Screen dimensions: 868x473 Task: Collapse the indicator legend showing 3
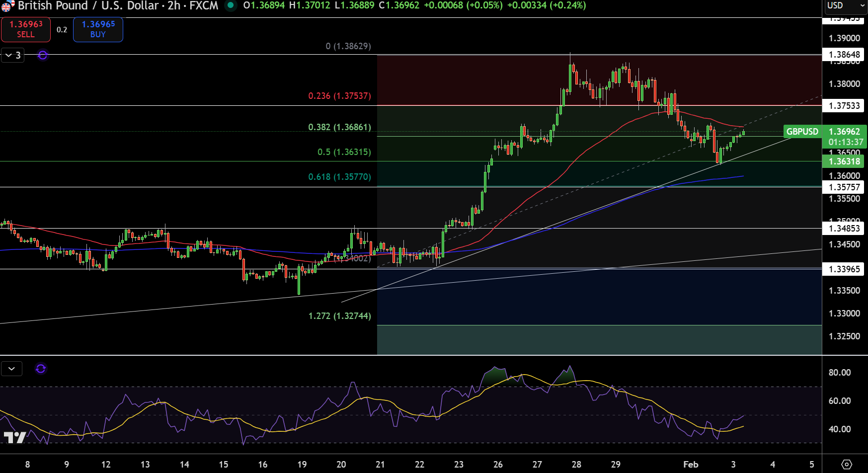12,55
